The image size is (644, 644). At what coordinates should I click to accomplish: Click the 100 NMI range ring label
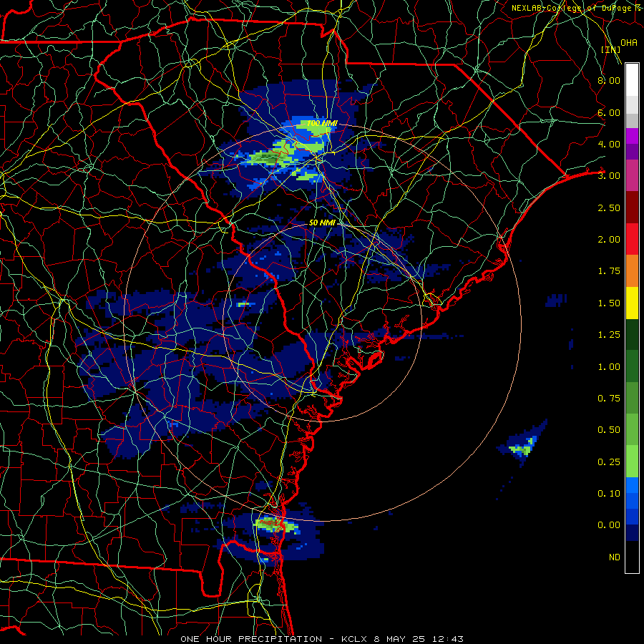coord(323,123)
